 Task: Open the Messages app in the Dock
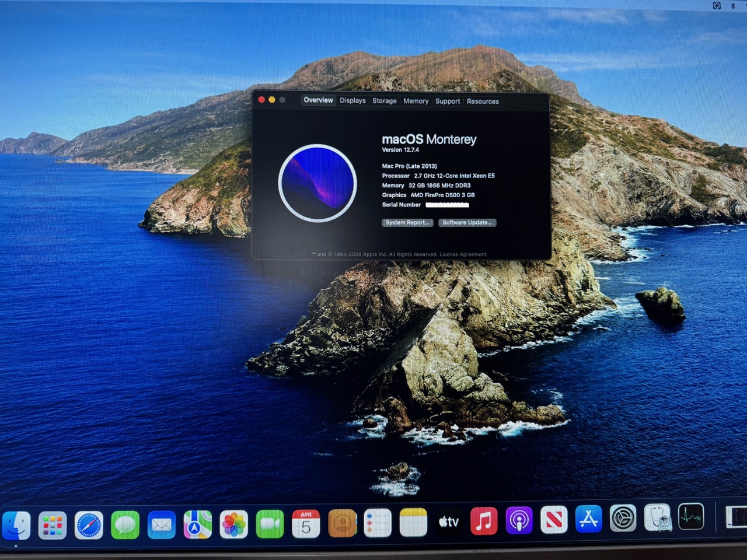point(125,525)
